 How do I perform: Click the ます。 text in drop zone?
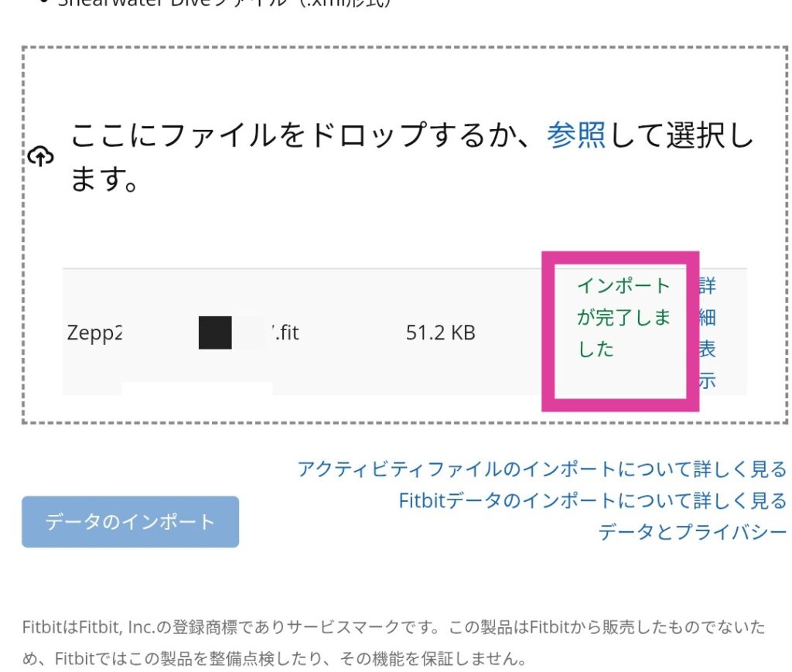(104, 179)
